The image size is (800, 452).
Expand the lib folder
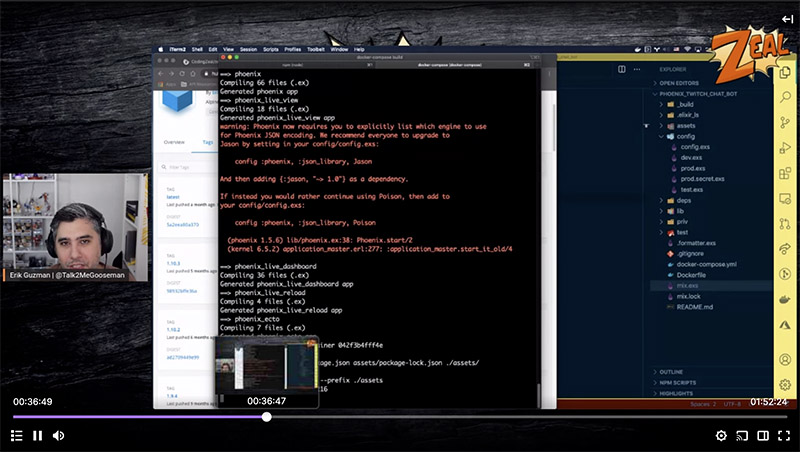point(680,211)
